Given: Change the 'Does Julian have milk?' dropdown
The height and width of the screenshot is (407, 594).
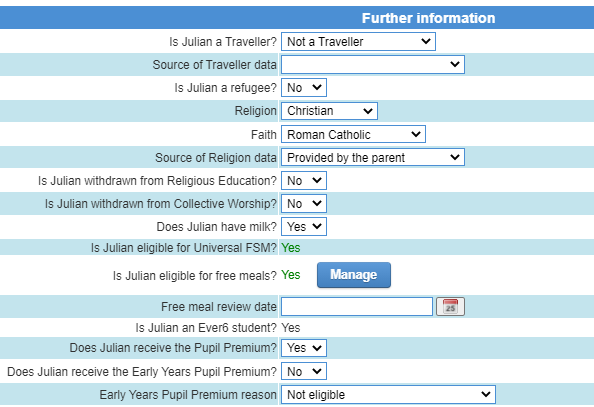Looking at the screenshot, I should click(303, 227).
